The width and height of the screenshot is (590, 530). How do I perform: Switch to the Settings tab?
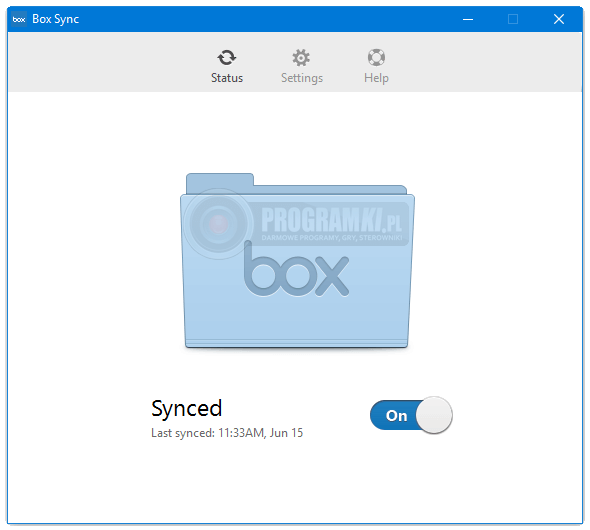[302, 67]
